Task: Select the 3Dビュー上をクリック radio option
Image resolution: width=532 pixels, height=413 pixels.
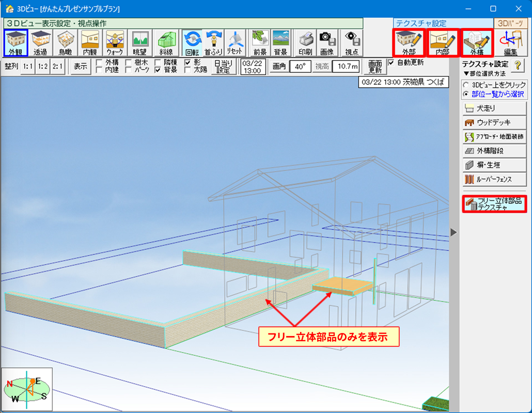Action: [x=466, y=85]
